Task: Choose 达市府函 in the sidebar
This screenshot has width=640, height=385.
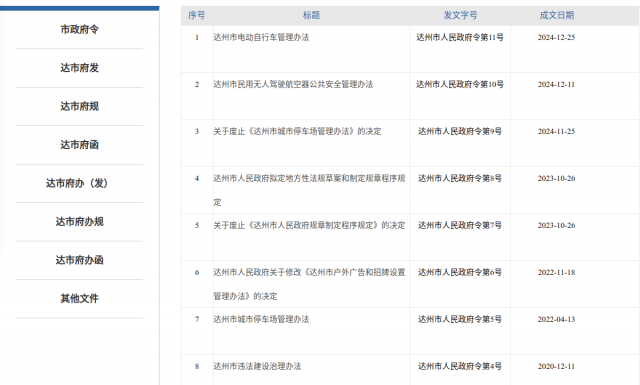Action: [x=80, y=145]
